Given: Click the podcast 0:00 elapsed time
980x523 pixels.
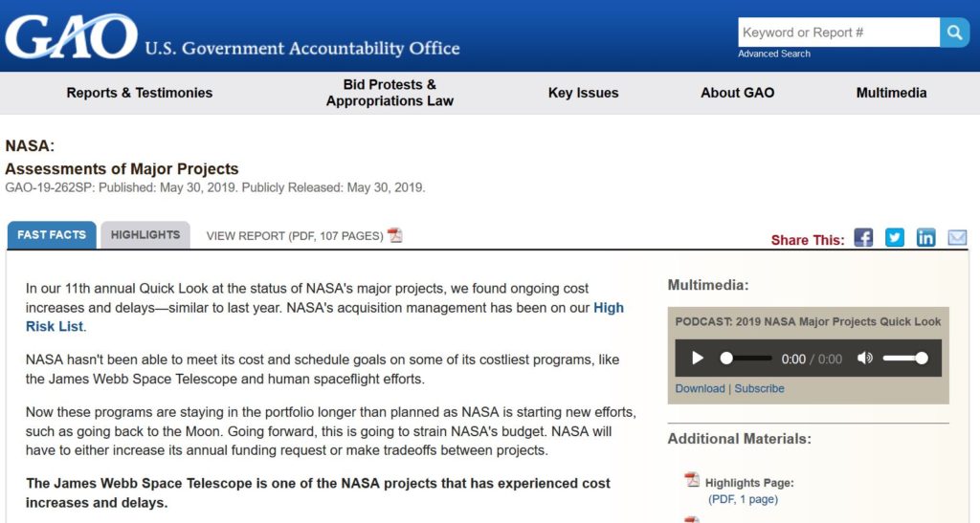Looking at the screenshot, I should click(x=793, y=359).
